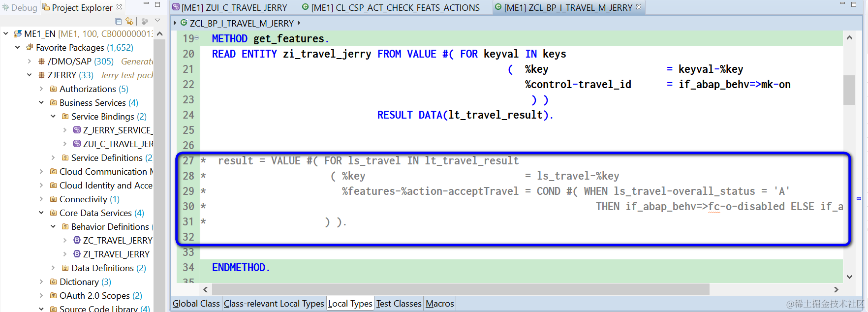Select the Local Types tab
The width and height of the screenshot is (868, 312).
pos(350,304)
